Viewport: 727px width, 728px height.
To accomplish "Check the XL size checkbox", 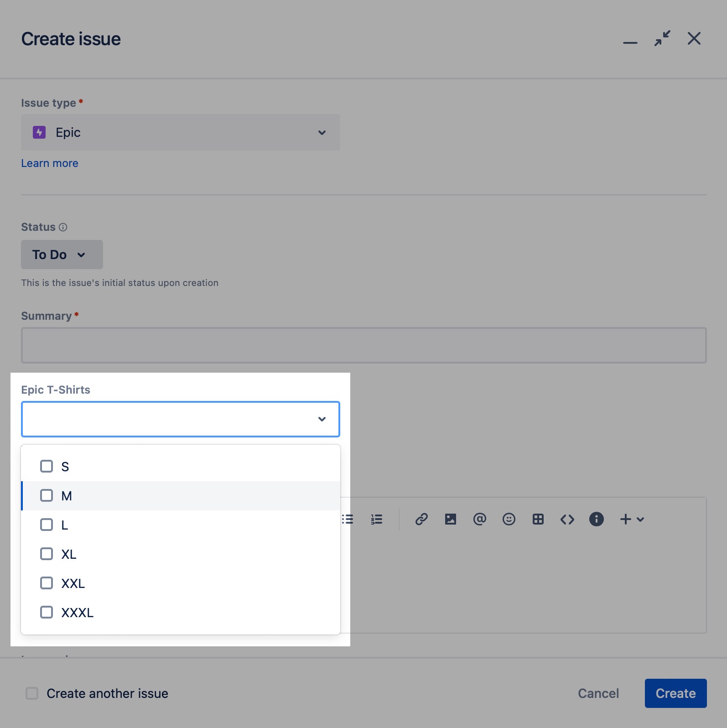I will pyautogui.click(x=47, y=554).
